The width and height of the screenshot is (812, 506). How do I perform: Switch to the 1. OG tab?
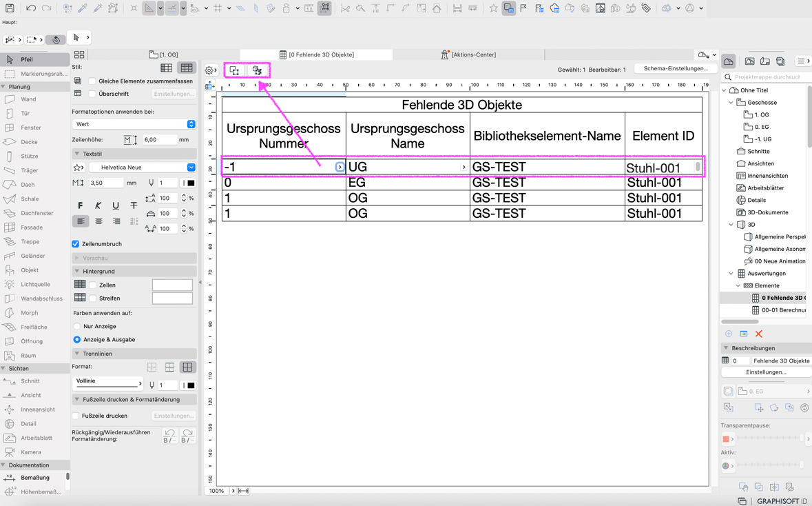(164, 54)
